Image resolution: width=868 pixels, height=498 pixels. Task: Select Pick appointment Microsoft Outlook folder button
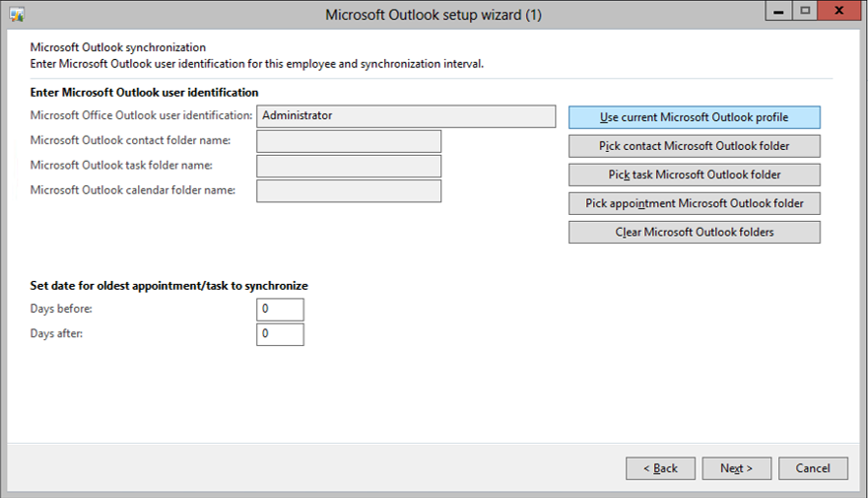tap(694, 203)
